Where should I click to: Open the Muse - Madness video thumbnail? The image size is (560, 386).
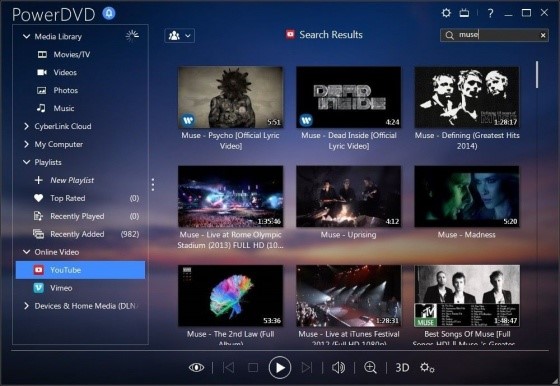[x=467, y=196]
